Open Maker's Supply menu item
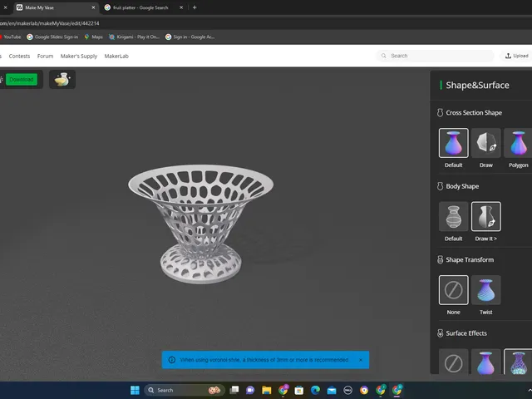Screen dimensions: 532x399 pos(79,56)
